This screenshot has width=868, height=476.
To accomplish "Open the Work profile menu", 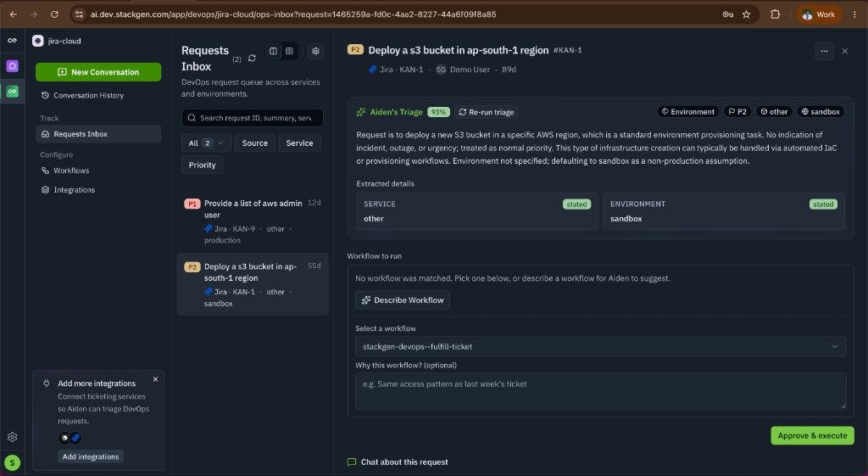I will pyautogui.click(x=819, y=14).
